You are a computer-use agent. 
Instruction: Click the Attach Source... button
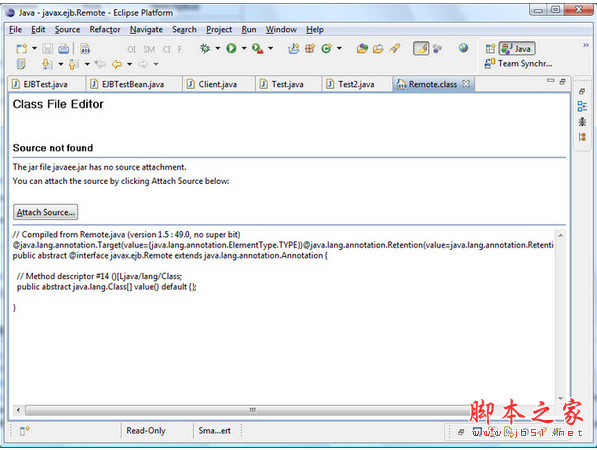click(x=45, y=212)
